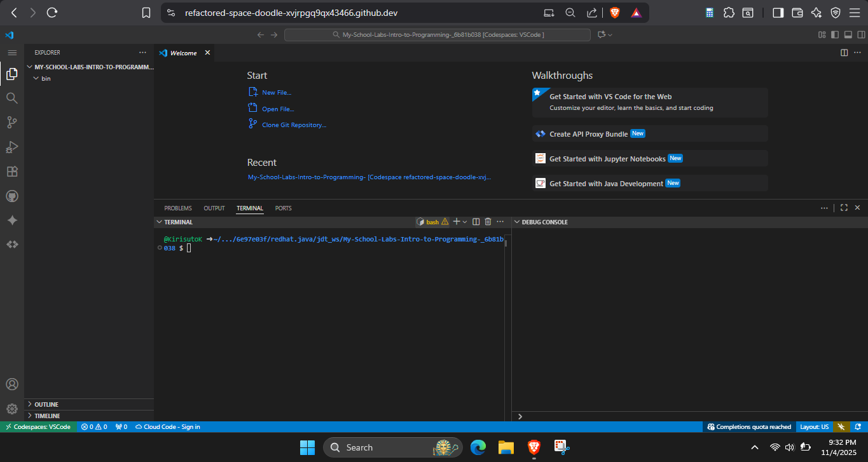Click the Clone Git Repository link
This screenshot has width=868, height=462.
(x=294, y=125)
